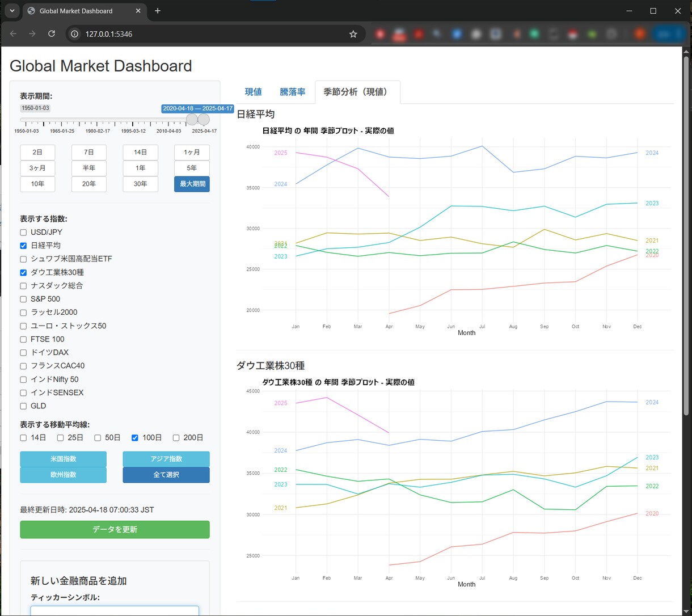The image size is (692, 616).
Task: Click the start-date handle of the period slider
Action: coord(192,120)
